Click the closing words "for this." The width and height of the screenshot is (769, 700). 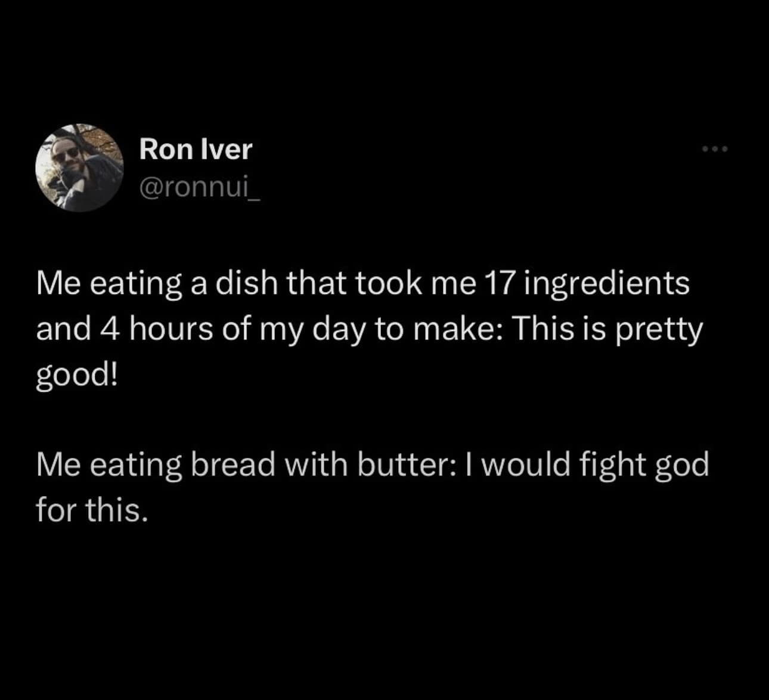point(91,510)
